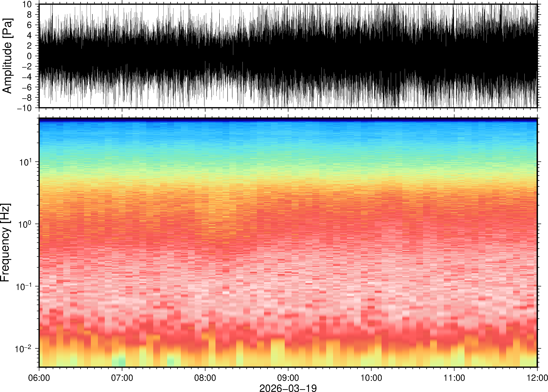548x392 pixels.
Task: Click the amplitude −10 tick label
Action: click(x=24, y=108)
